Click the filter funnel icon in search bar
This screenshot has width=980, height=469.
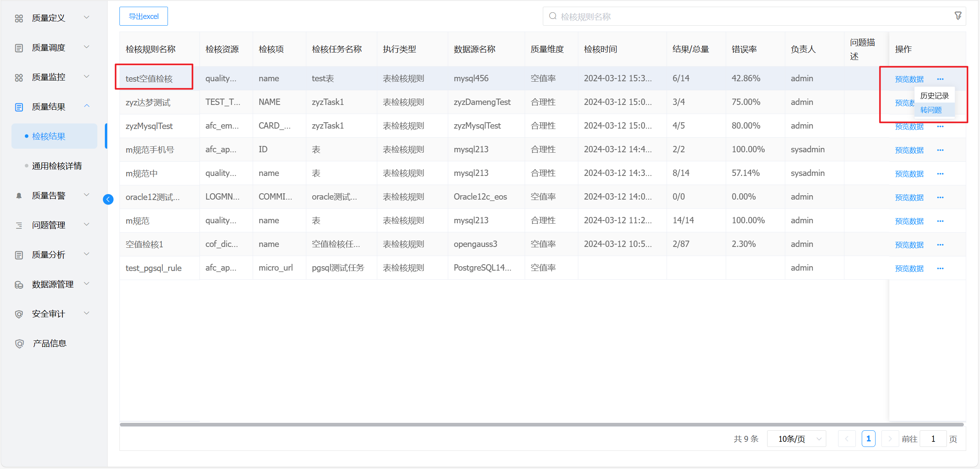click(958, 16)
